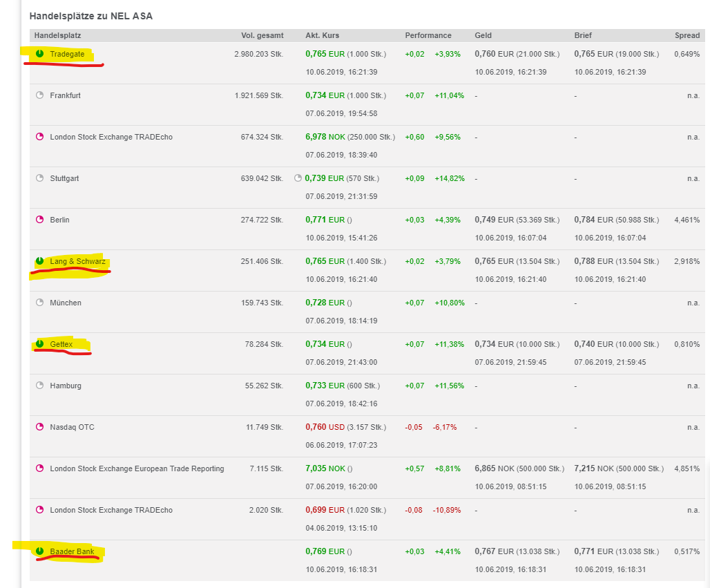Image resolution: width=710 pixels, height=588 pixels.
Task: Click the Performance column header
Action: click(428, 35)
